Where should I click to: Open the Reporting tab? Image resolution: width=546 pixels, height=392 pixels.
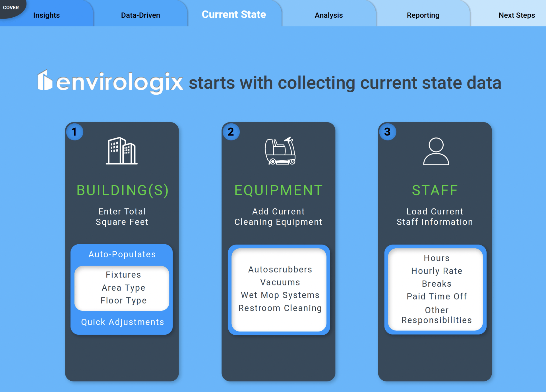(423, 15)
